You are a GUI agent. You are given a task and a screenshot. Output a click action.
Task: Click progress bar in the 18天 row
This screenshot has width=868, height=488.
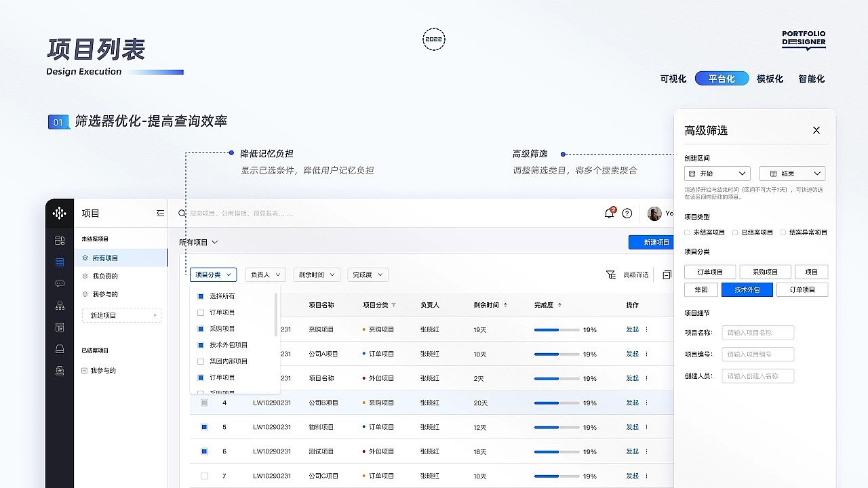click(x=557, y=451)
